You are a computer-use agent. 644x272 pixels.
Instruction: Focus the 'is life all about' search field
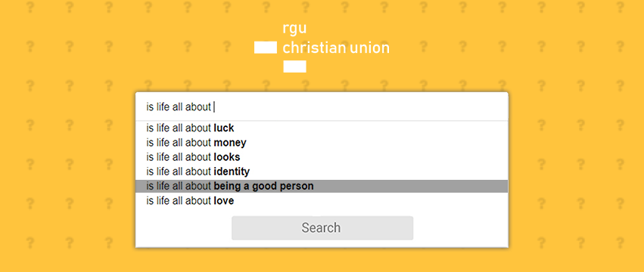[322, 107]
